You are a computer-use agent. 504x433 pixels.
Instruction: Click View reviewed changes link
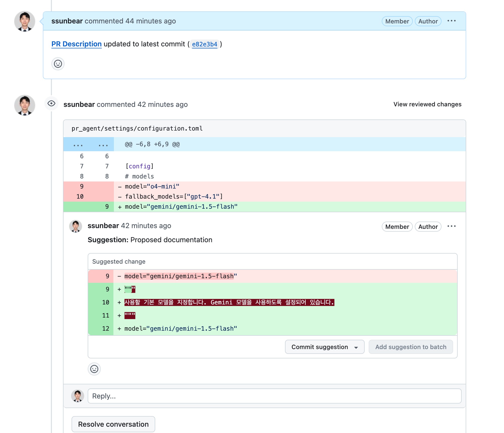[x=427, y=104]
